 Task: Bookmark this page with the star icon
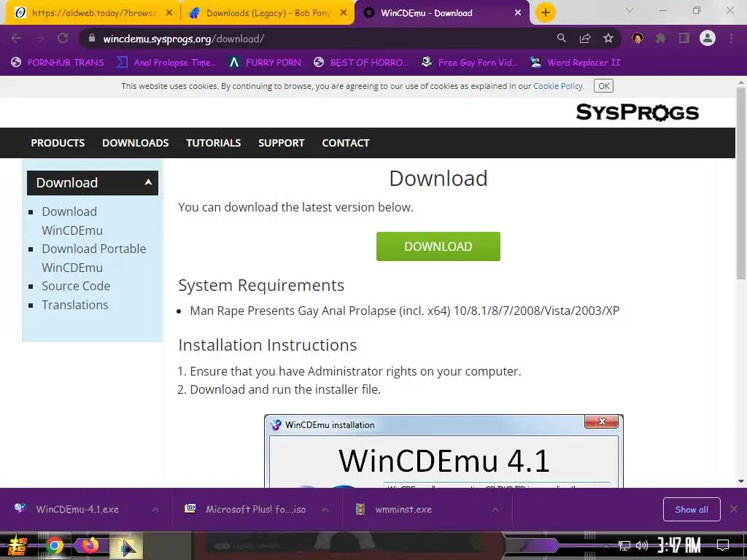coord(608,38)
